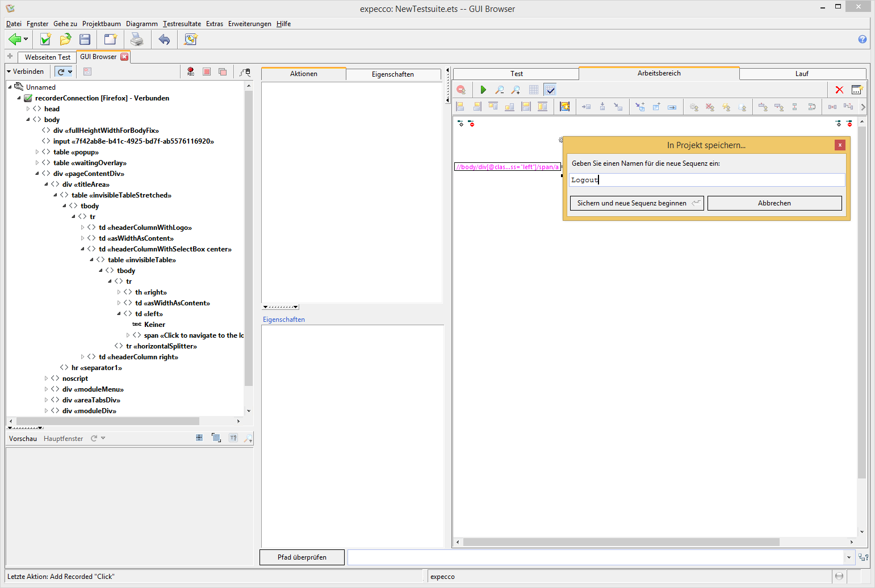Click the printer icon in toolbar
This screenshot has height=588, width=875.
pyautogui.click(x=137, y=39)
